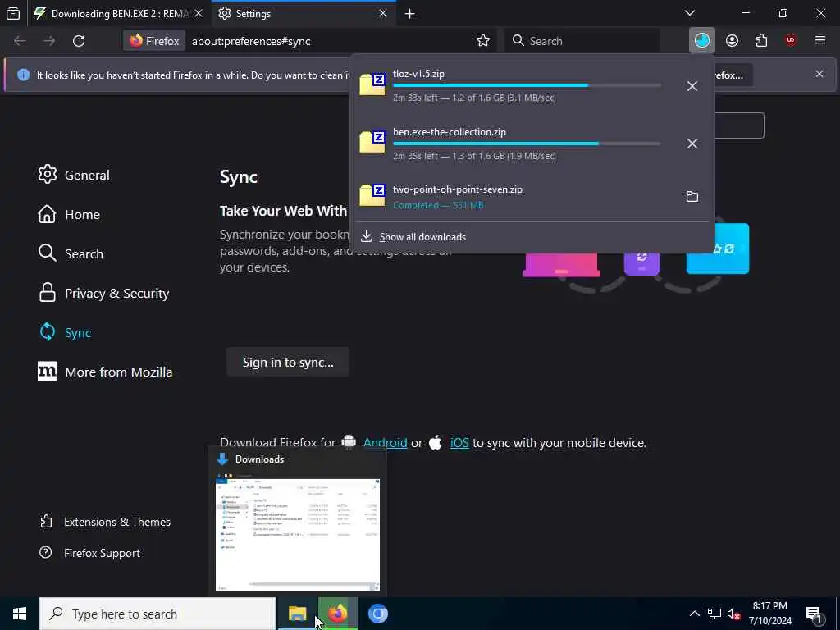Close the Settings tab
This screenshot has width=840, height=630.
point(382,13)
